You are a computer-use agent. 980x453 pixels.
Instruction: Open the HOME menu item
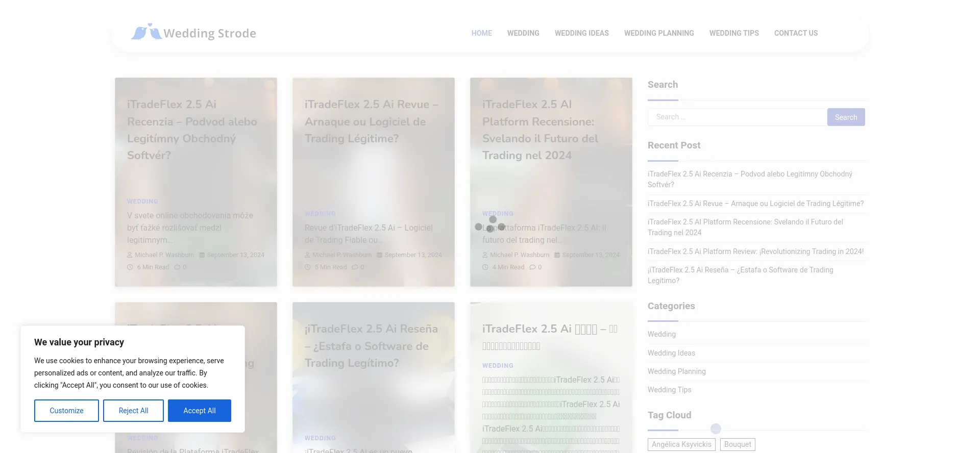(x=481, y=33)
